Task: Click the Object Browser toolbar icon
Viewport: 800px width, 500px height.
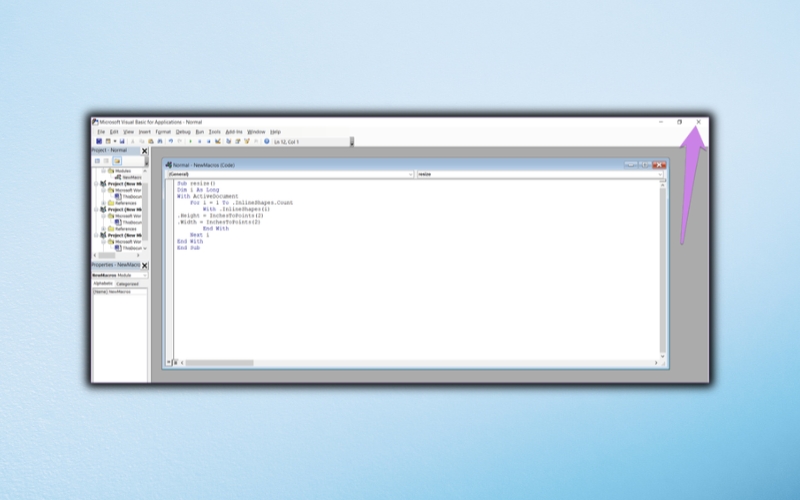Action: tap(246, 141)
